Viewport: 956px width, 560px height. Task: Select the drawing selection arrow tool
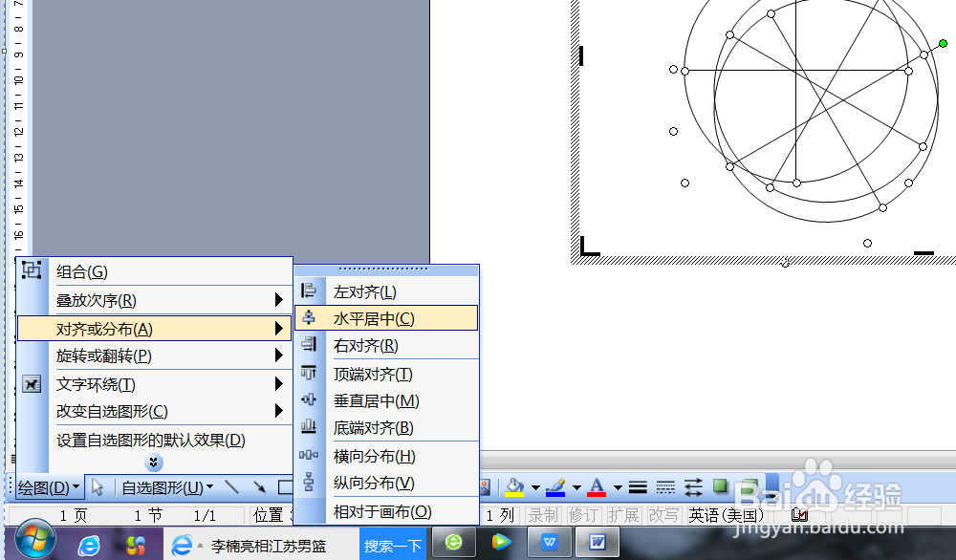tap(98, 487)
